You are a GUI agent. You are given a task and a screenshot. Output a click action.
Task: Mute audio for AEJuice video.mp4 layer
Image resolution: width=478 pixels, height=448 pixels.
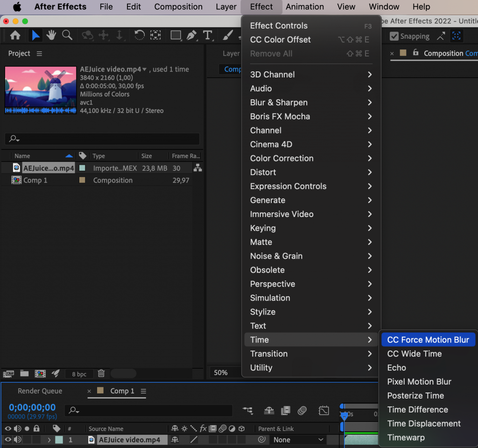(18, 440)
